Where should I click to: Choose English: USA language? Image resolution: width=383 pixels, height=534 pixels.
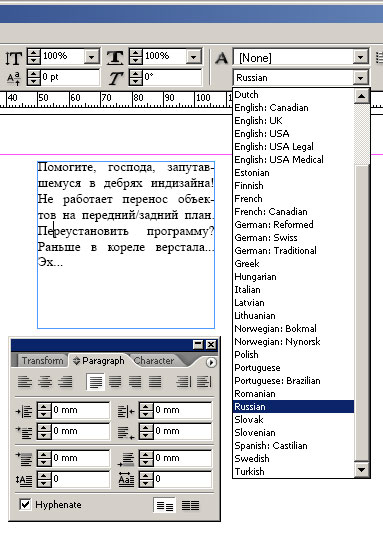click(293, 134)
